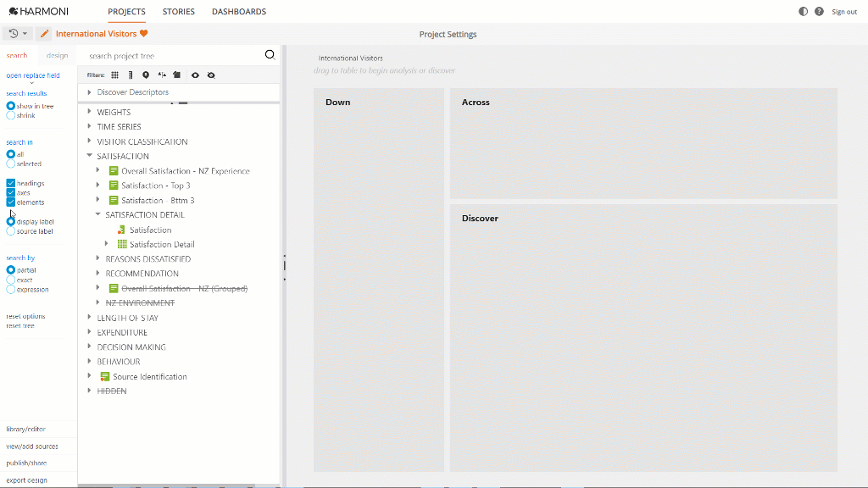
Task: Click the Satisfaction - Top 3 green icon
Action: click(x=114, y=186)
